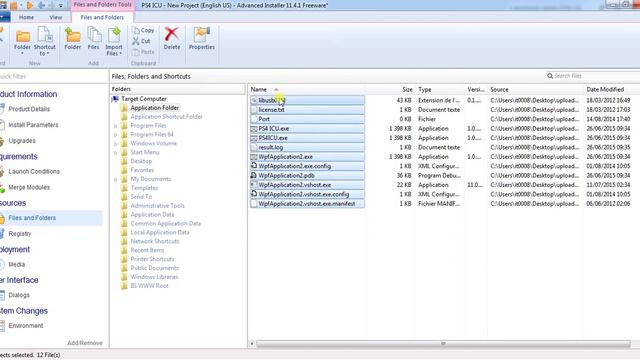Select the Files and Folders ribbon tab
This screenshot has width=640, height=360.
click(102, 17)
